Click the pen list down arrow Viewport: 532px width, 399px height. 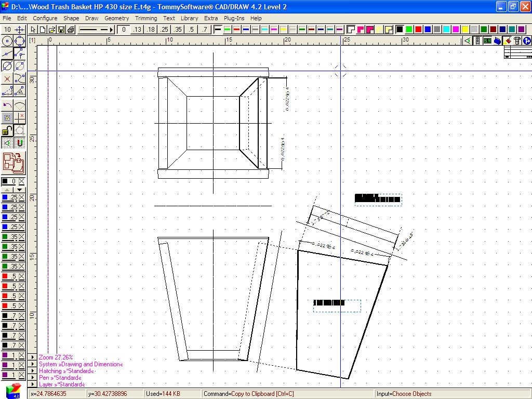tap(19, 190)
